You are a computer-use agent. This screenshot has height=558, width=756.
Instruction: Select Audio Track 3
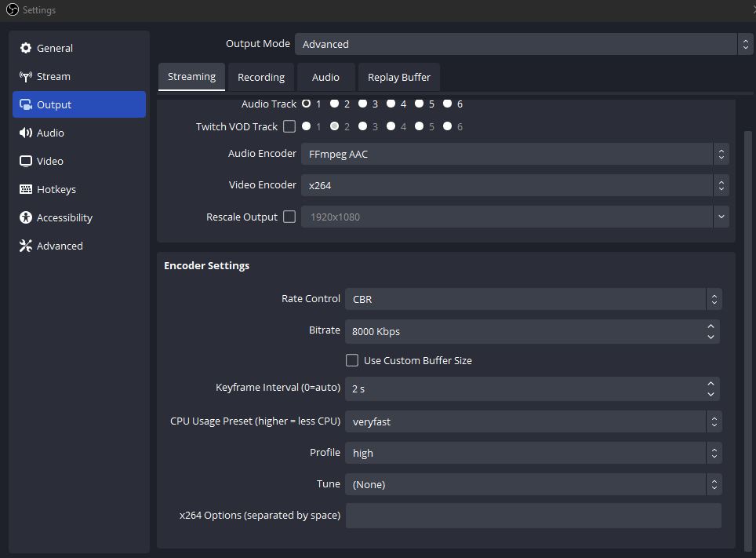[363, 103]
